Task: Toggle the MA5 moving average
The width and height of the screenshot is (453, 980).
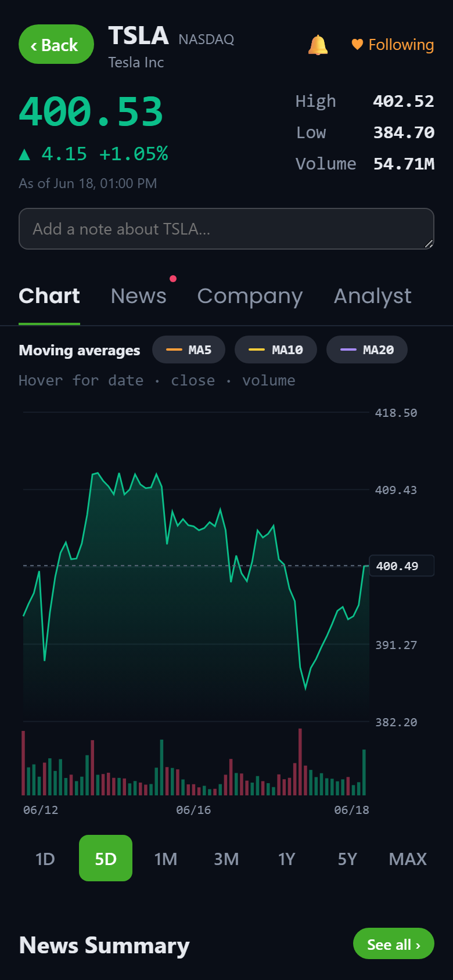Action: 189,350
